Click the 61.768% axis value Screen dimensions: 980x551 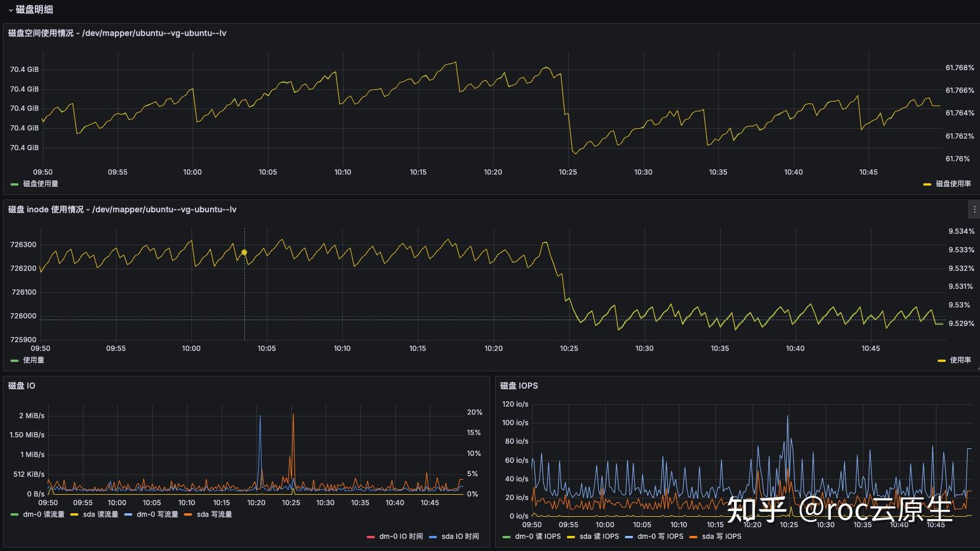[960, 68]
